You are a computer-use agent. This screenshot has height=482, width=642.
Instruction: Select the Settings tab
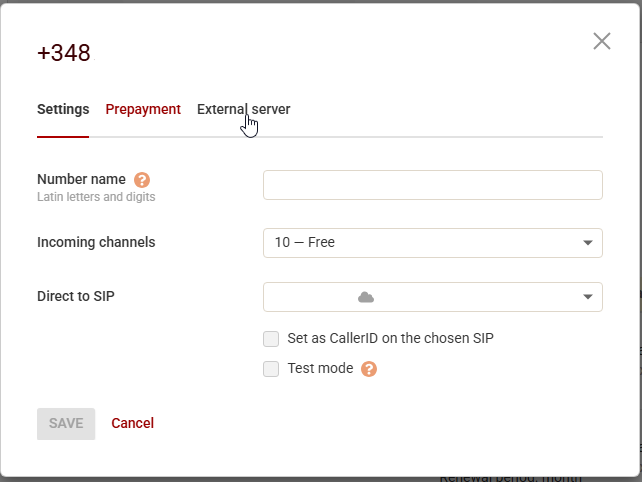63,109
